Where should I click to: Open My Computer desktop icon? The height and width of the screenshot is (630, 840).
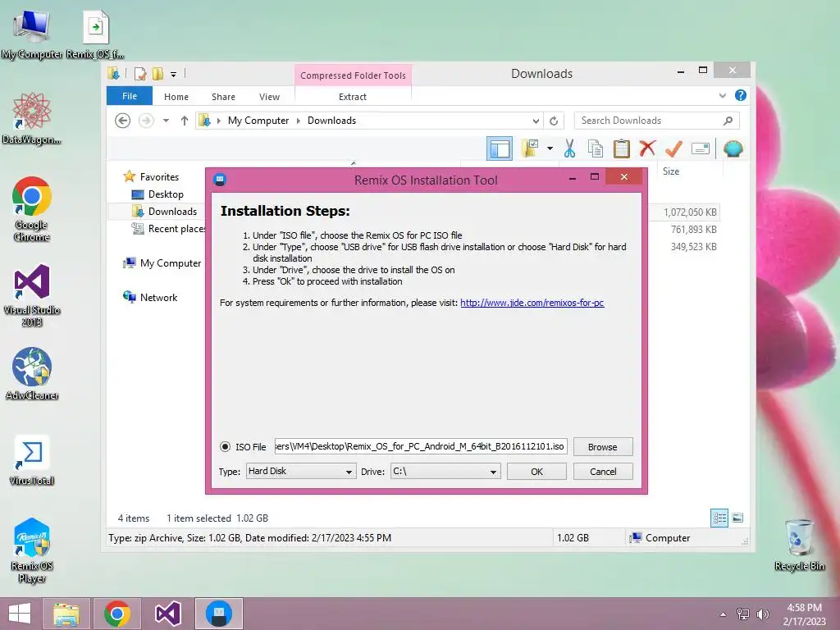pos(32,34)
